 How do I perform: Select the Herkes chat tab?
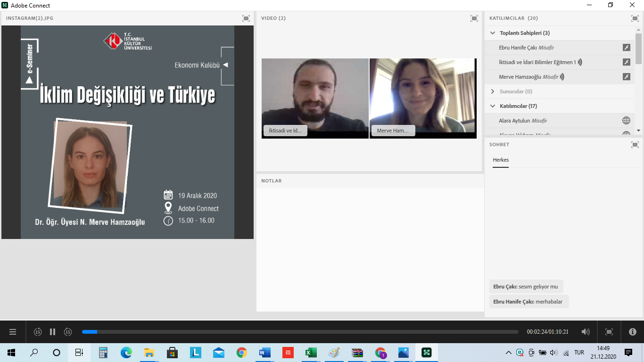click(501, 160)
